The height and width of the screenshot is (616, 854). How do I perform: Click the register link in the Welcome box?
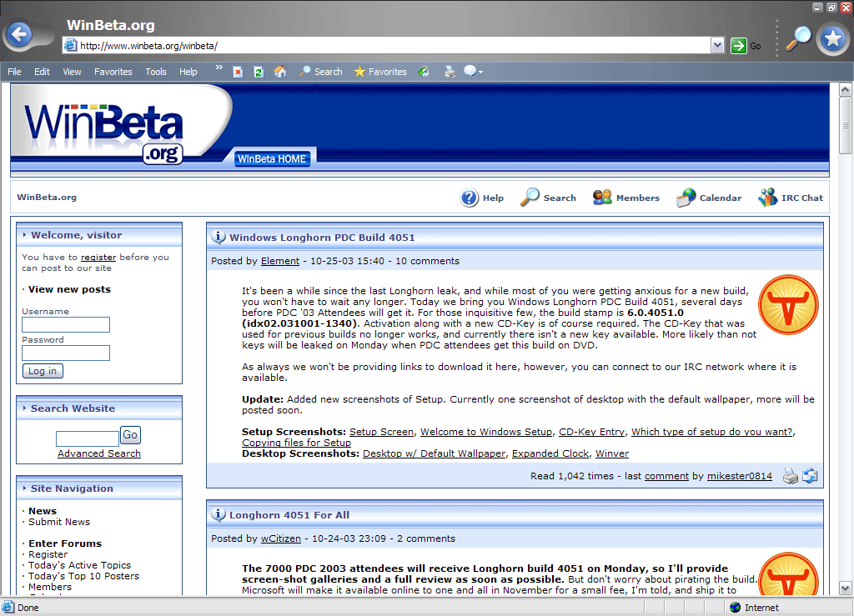pos(98,258)
